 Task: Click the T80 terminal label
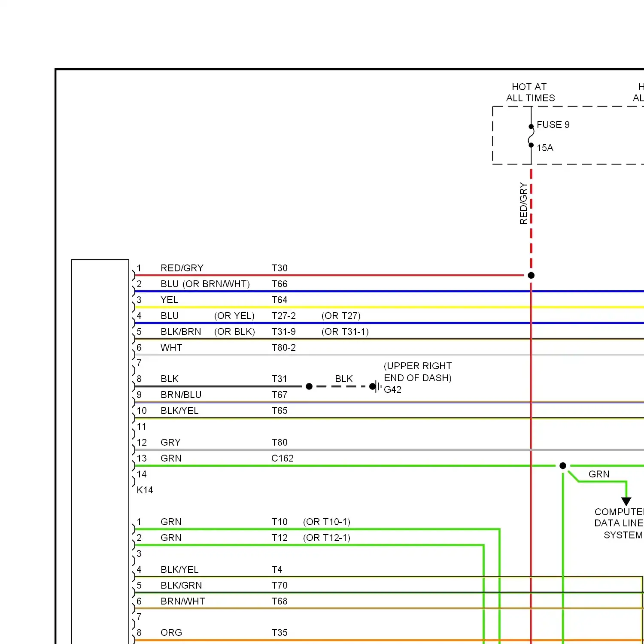coord(279,442)
